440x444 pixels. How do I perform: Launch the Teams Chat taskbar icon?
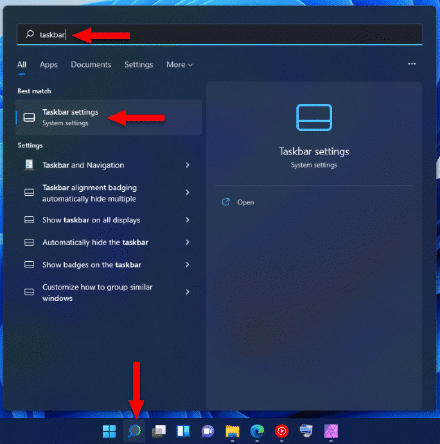tap(208, 431)
